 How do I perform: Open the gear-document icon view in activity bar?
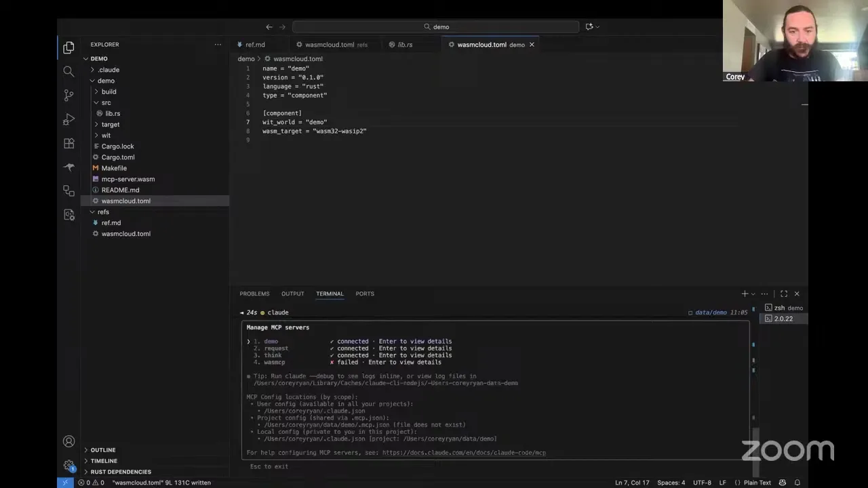(68, 214)
